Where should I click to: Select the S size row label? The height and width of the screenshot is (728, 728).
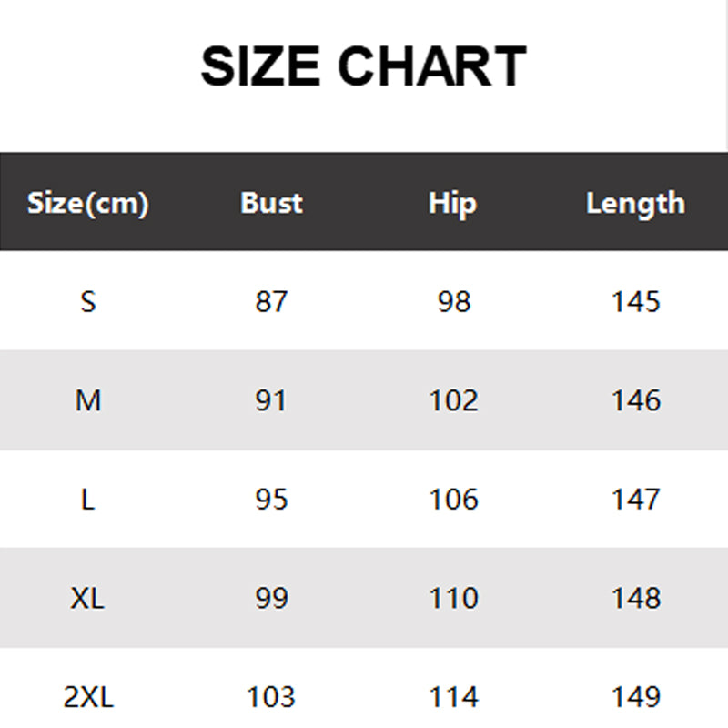coord(87,301)
